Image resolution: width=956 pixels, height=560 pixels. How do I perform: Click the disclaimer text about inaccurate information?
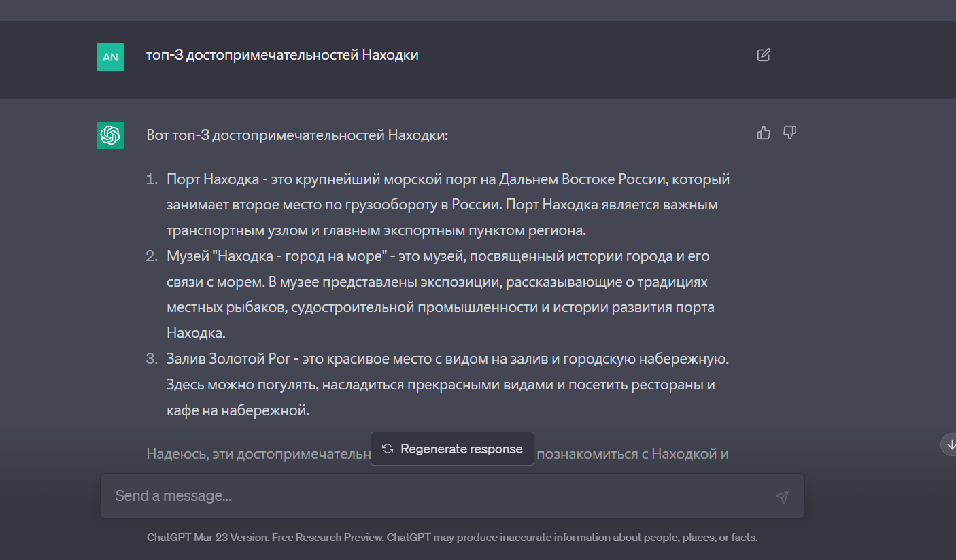click(513, 537)
